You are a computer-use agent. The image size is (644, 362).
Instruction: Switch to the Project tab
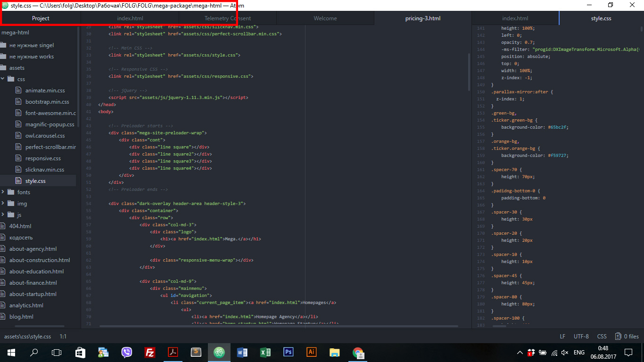pyautogui.click(x=41, y=18)
